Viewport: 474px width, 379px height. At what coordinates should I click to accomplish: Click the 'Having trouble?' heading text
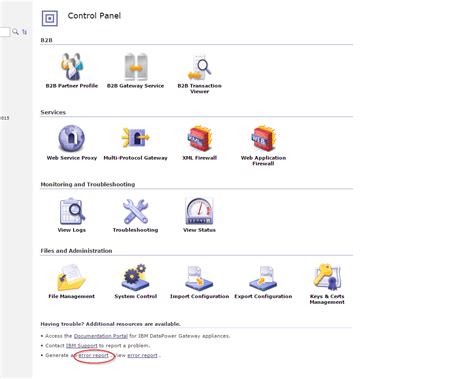(110, 324)
